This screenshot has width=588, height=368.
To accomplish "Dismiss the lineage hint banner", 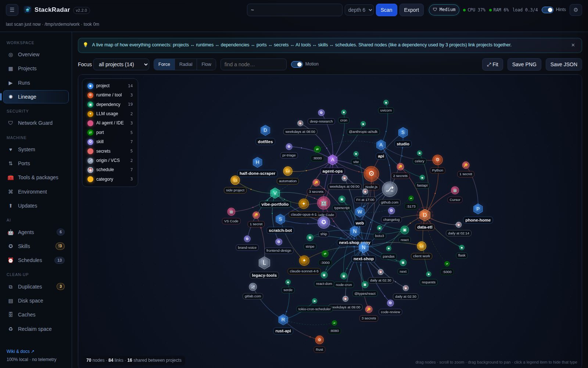I will (573, 45).
